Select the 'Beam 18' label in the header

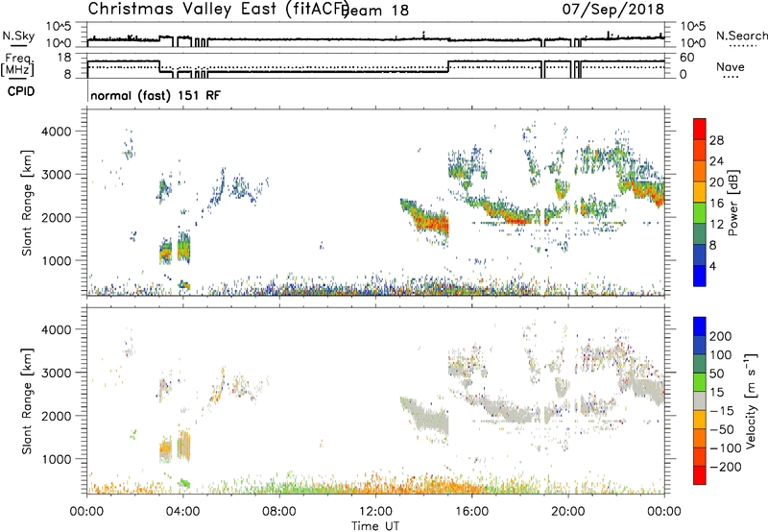[376, 11]
